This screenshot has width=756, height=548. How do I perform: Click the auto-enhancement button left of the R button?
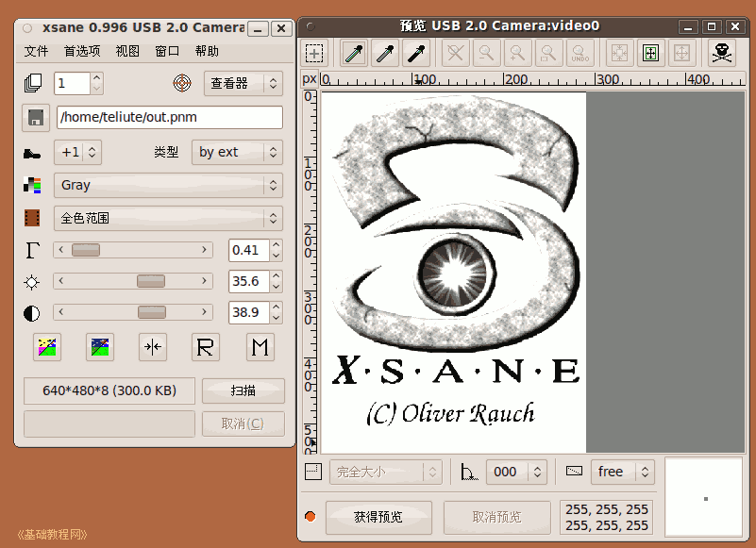tap(153, 347)
